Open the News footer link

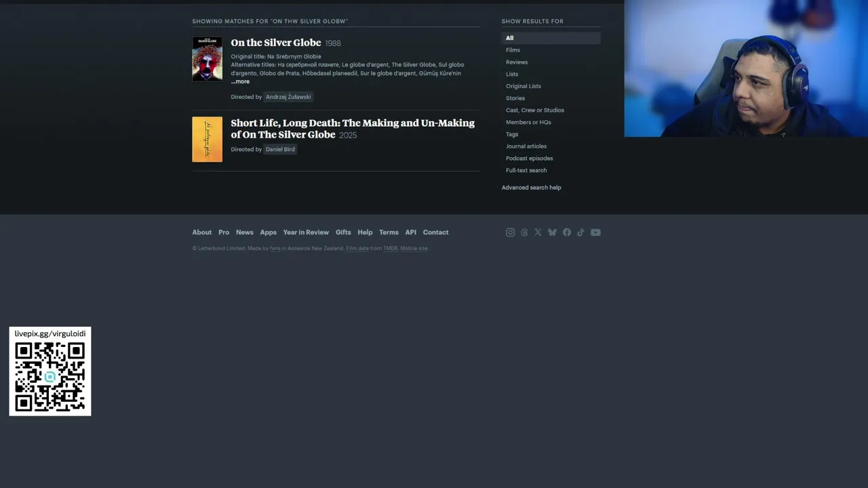point(245,232)
